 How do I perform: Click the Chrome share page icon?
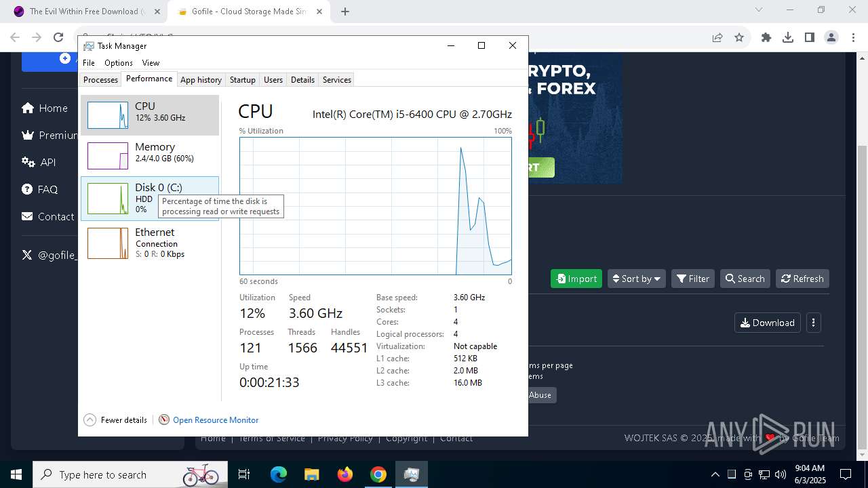point(717,38)
